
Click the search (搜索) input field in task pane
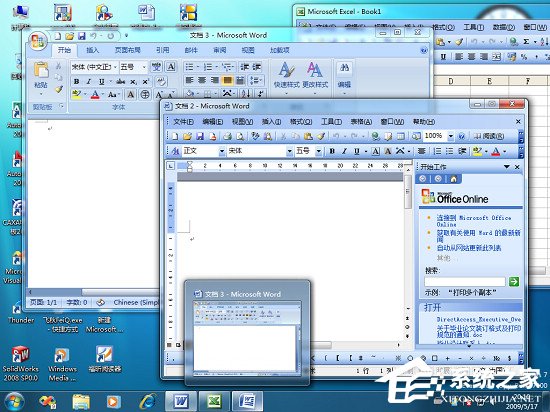(x=465, y=281)
